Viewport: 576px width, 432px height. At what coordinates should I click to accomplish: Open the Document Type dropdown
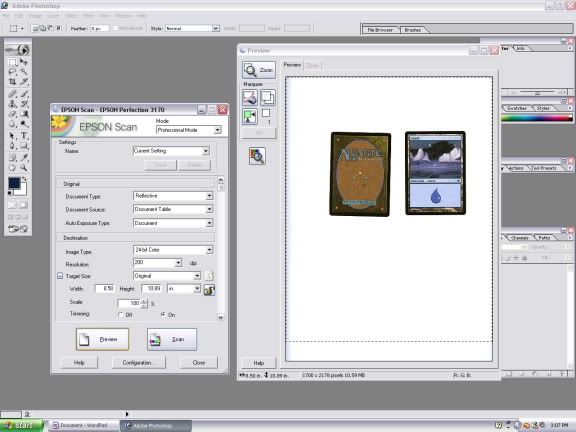(173, 196)
